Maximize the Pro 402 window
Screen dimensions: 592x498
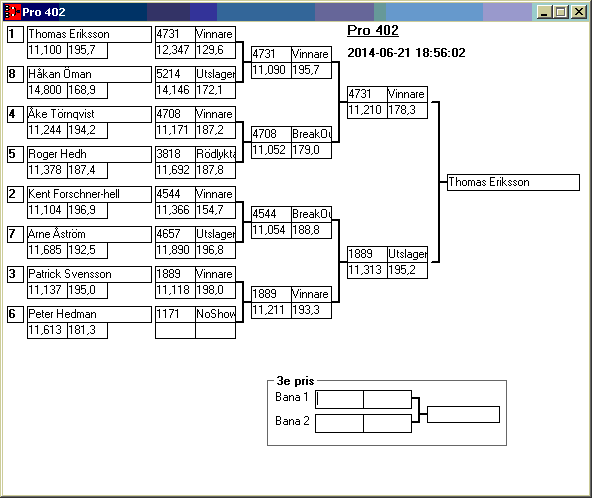(561, 12)
